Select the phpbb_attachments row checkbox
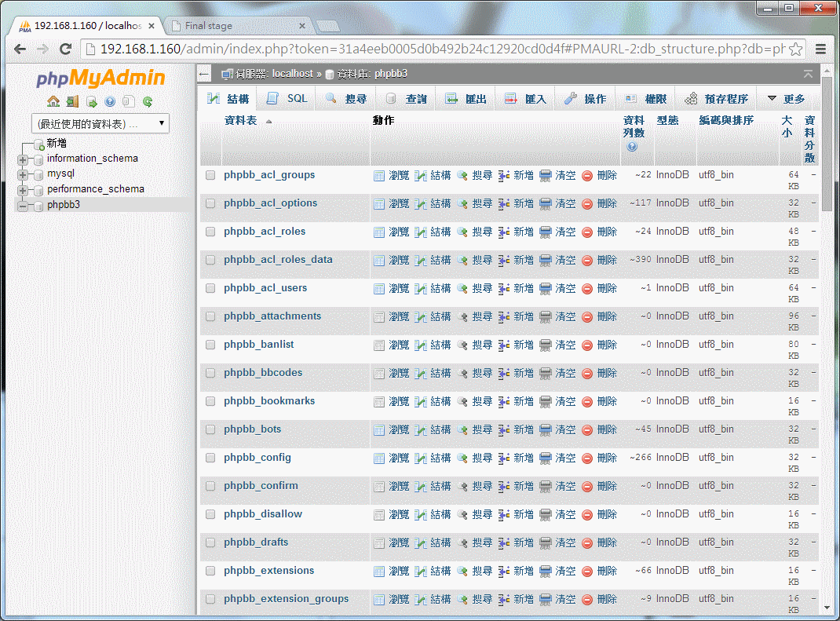The height and width of the screenshot is (621, 840). (x=210, y=316)
